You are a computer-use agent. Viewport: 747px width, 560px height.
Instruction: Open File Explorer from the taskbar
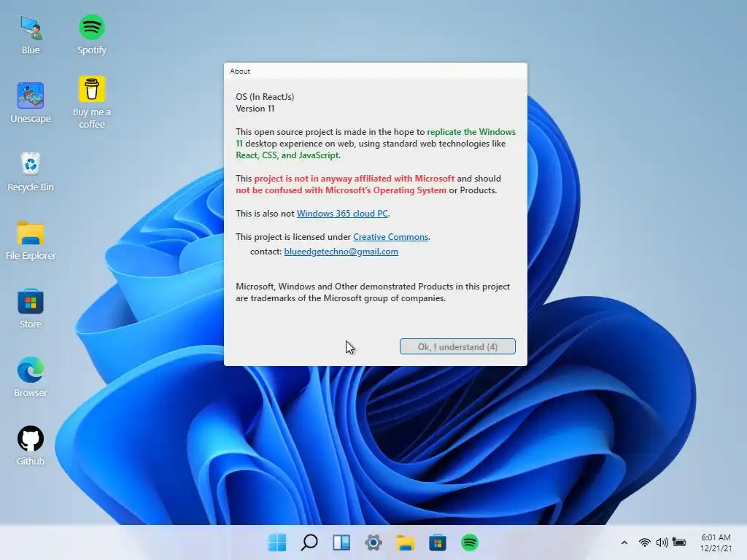coord(406,542)
